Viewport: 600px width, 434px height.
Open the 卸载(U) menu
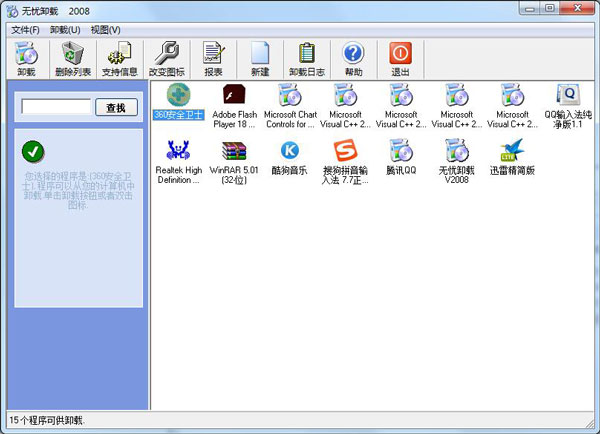pyautogui.click(x=65, y=30)
